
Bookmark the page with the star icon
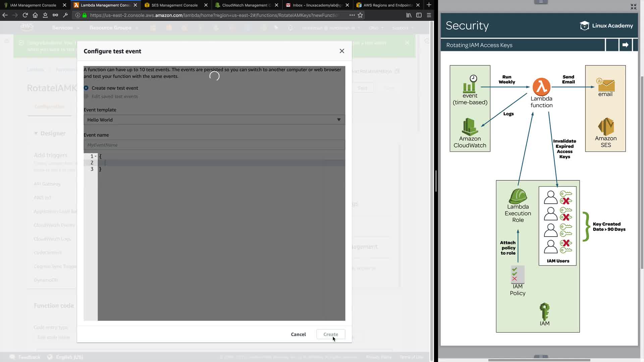pyautogui.click(x=360, y=15)
